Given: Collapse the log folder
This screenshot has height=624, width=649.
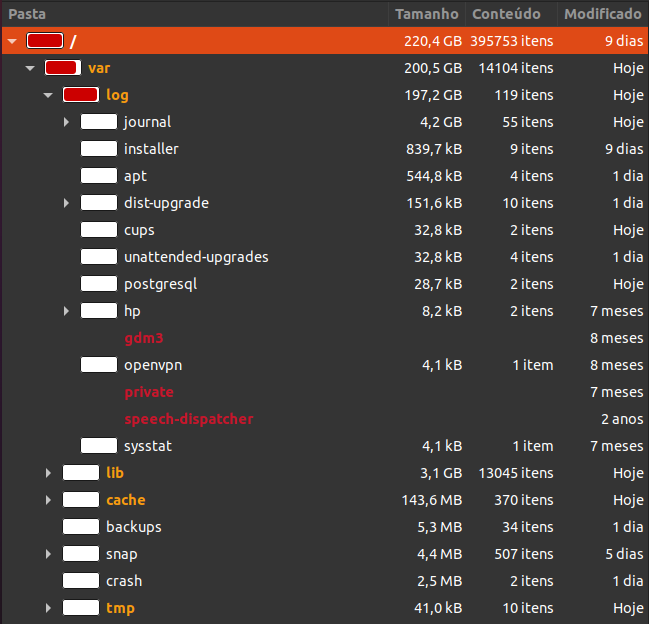Looking at the screenshot, I should 48,95.
